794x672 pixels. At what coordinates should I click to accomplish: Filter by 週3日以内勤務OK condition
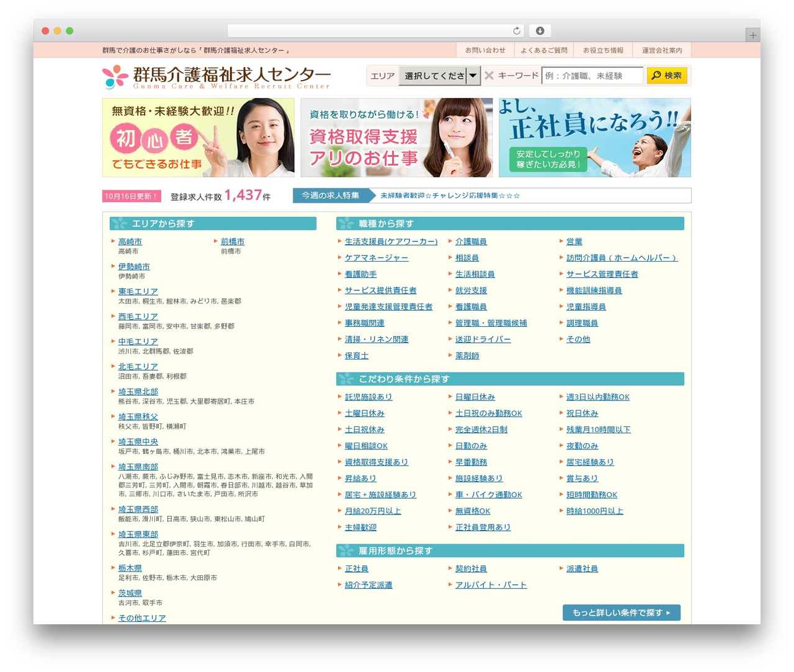[598, 397]
